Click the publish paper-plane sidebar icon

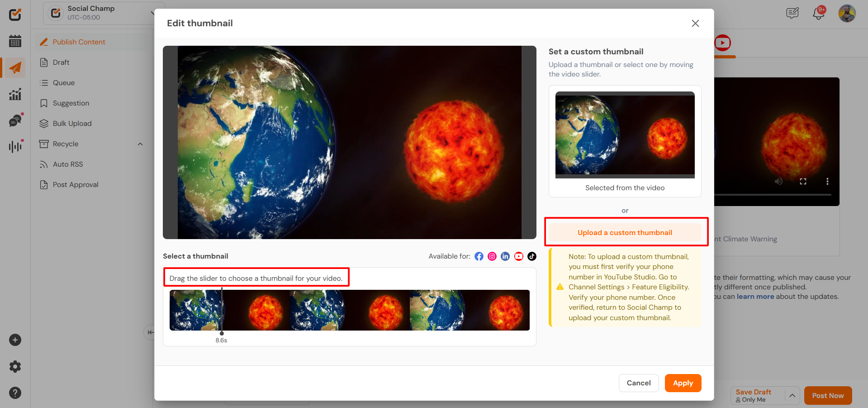click(x=15, y=68)
